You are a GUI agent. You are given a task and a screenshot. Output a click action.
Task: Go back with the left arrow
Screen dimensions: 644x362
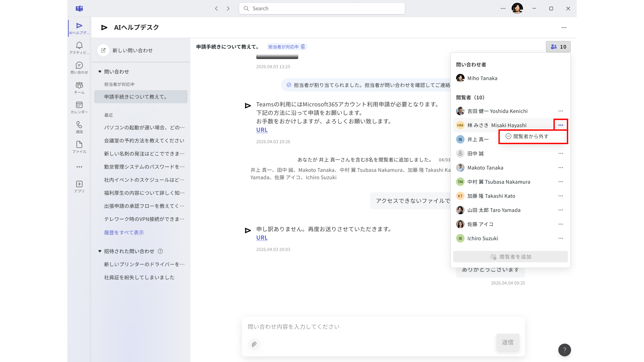[x=216, y=8]
